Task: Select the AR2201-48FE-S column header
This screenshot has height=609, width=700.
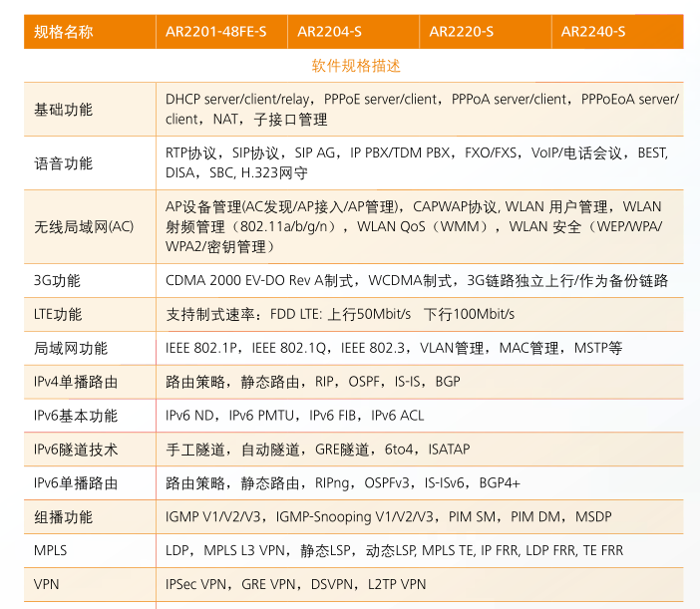Action: [x=221, y=32]
